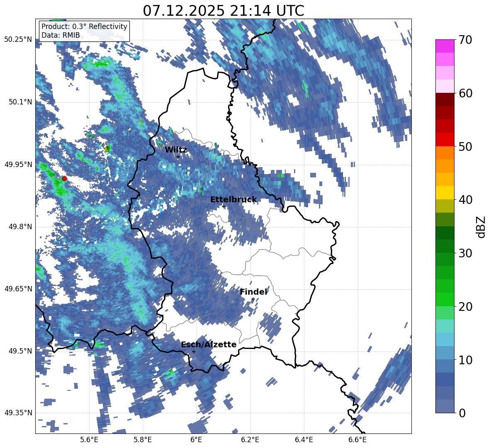Click the 50 colorbar tick label
Viewport: 491px width, 448px height.
click(465, 146)
